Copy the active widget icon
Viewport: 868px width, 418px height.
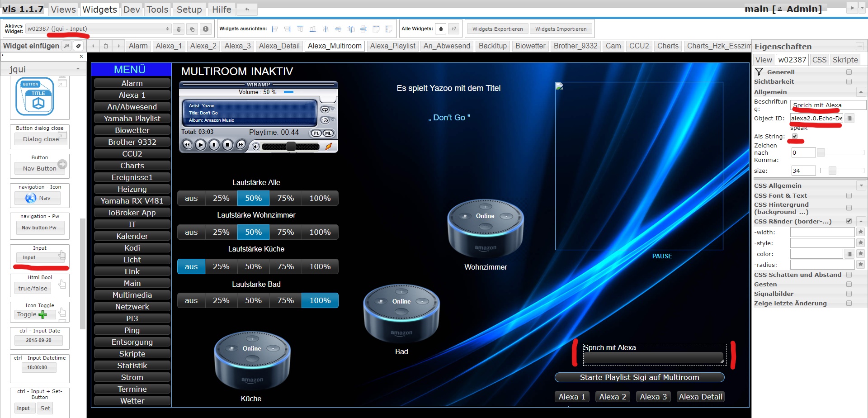point(192,29)
